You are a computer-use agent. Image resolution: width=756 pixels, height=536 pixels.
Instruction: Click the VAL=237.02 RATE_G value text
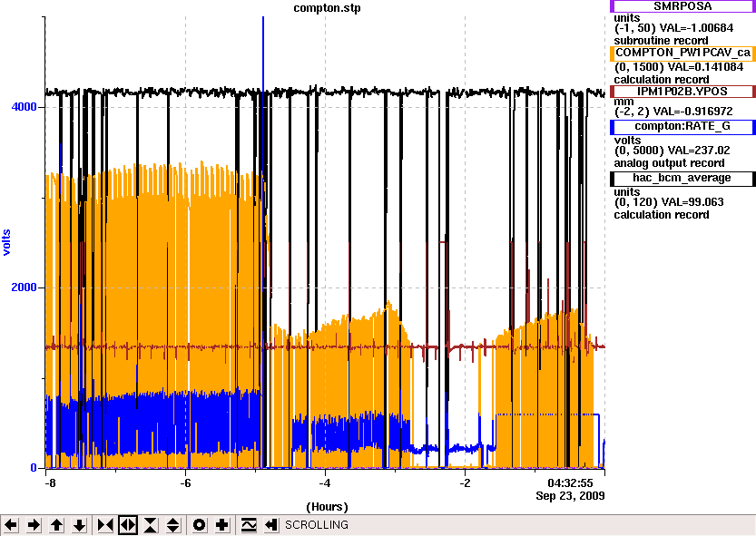tap(698, 151)
